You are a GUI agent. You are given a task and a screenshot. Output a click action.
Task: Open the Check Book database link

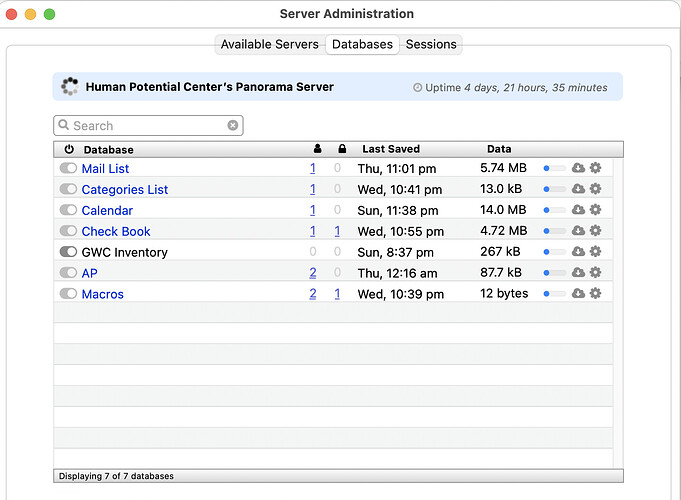(116, 231)
